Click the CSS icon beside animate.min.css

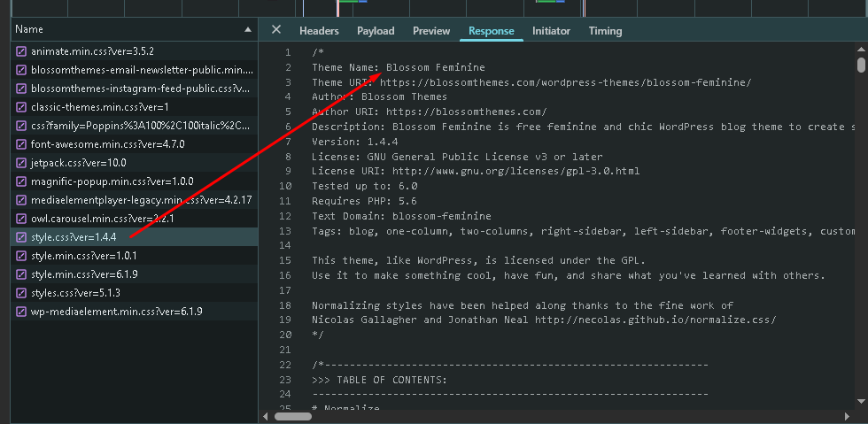coord(21,51)
